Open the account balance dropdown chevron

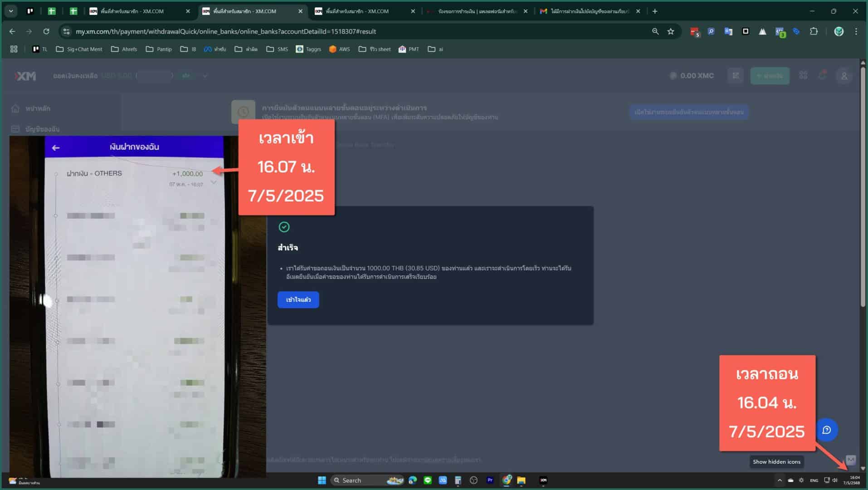pyautogui.click(x=205, y=76)
